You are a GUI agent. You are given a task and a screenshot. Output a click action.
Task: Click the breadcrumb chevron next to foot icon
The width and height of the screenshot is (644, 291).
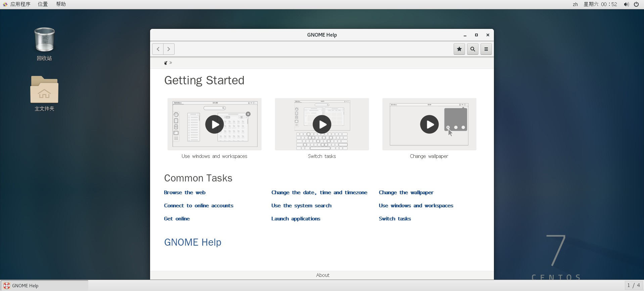(171, 63)
